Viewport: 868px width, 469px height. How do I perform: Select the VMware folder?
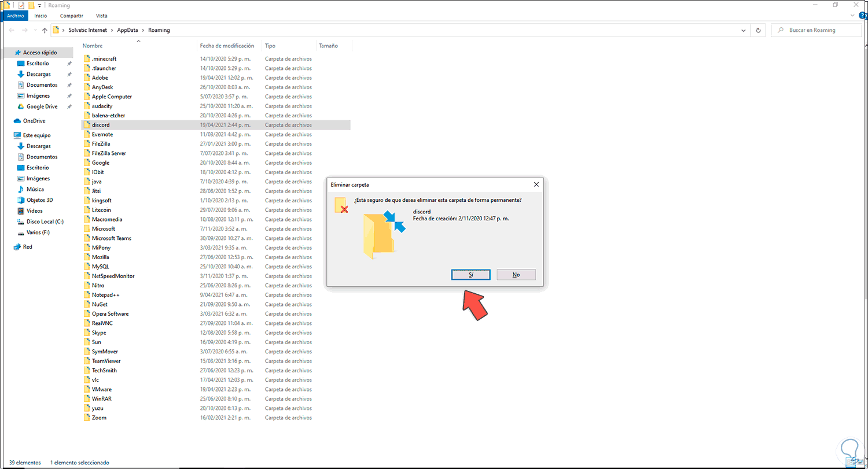[216, 389]
